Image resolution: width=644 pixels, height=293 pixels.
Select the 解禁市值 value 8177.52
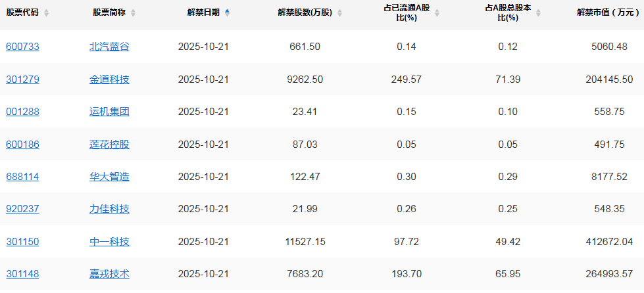click(609, 177)
